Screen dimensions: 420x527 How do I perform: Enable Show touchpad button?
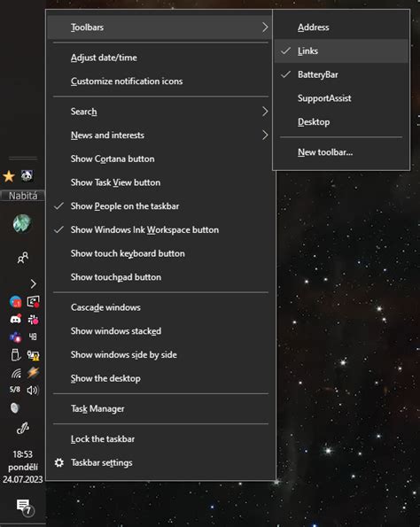click(160, 277)
